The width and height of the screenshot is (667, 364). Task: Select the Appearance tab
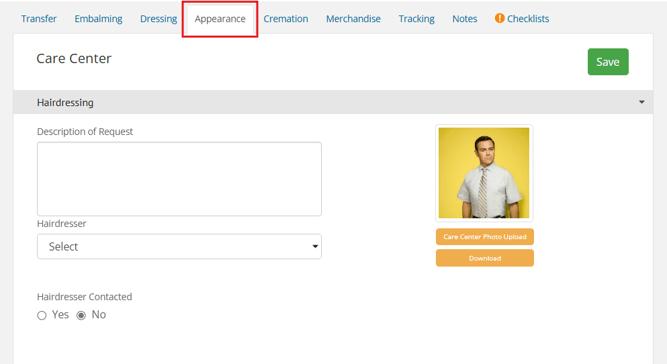click(x=220, y=19)
